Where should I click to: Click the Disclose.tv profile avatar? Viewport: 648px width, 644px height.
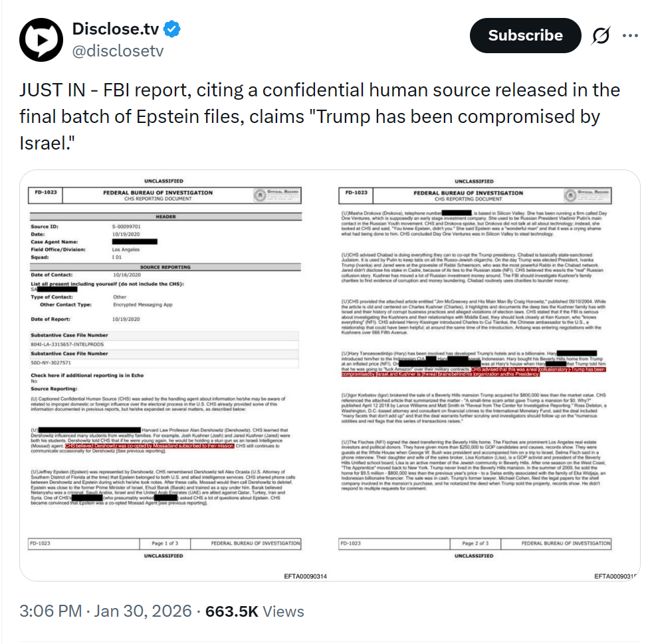pos(41,40)
